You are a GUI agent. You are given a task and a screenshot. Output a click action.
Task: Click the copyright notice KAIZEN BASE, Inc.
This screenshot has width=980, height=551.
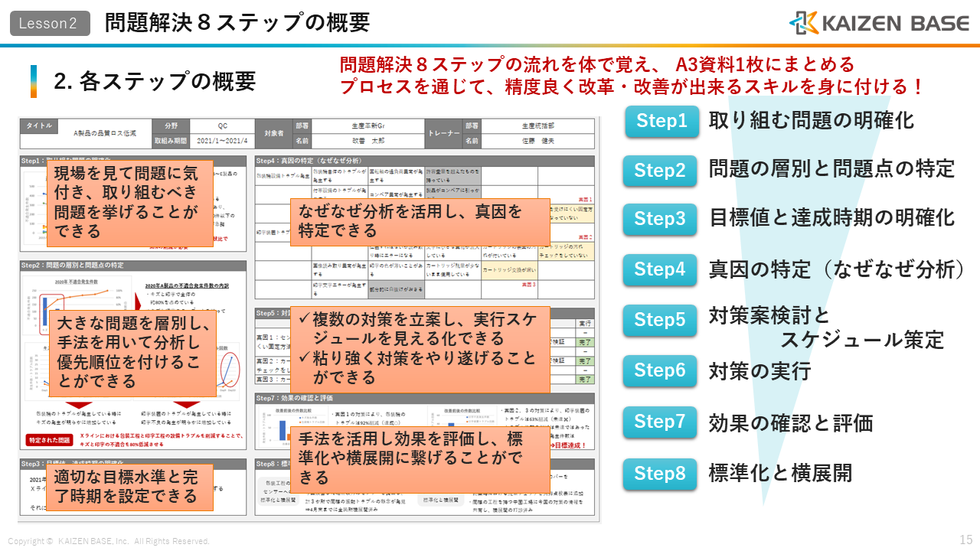coord(109,541)
